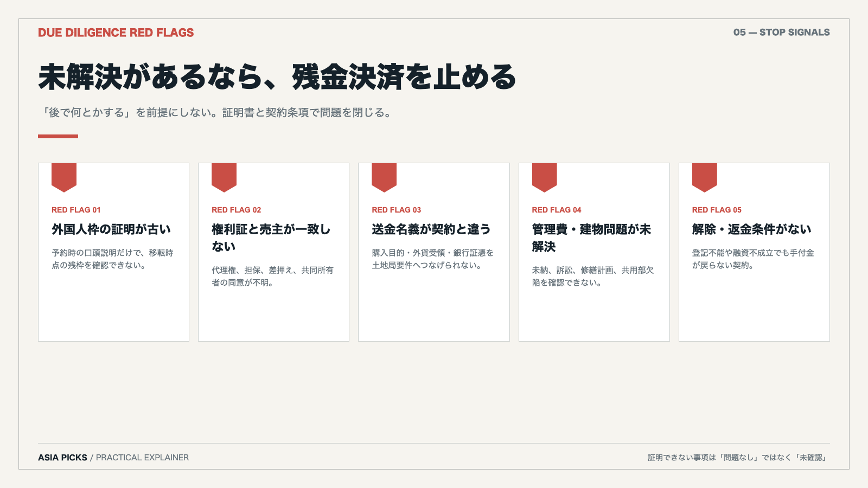Select the main title 未解決があるなら、残金決済を止める
This screenshot has height=488, width=868.
(x=277, y=76)
